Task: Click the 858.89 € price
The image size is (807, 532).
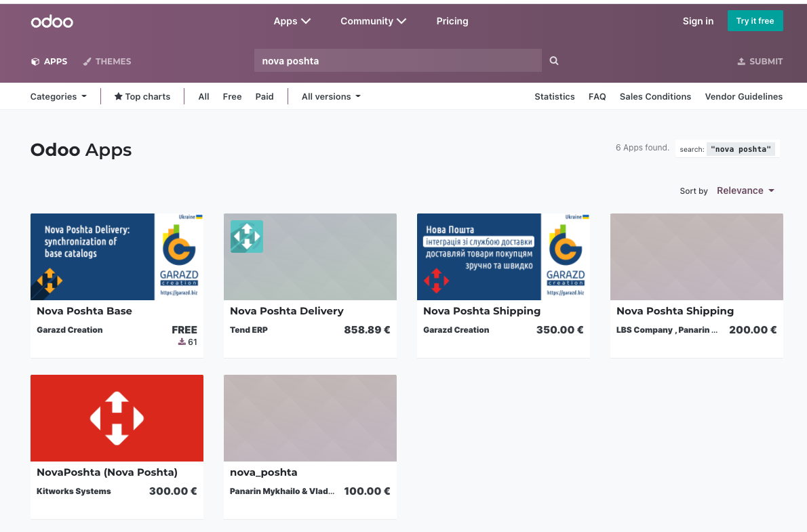Action: tap(367, 330)
